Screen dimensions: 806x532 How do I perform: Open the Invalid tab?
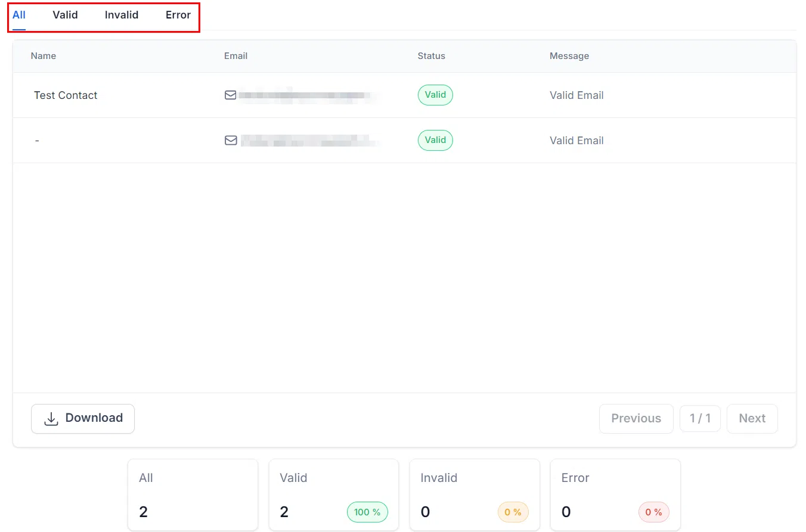tap(122, 15)
